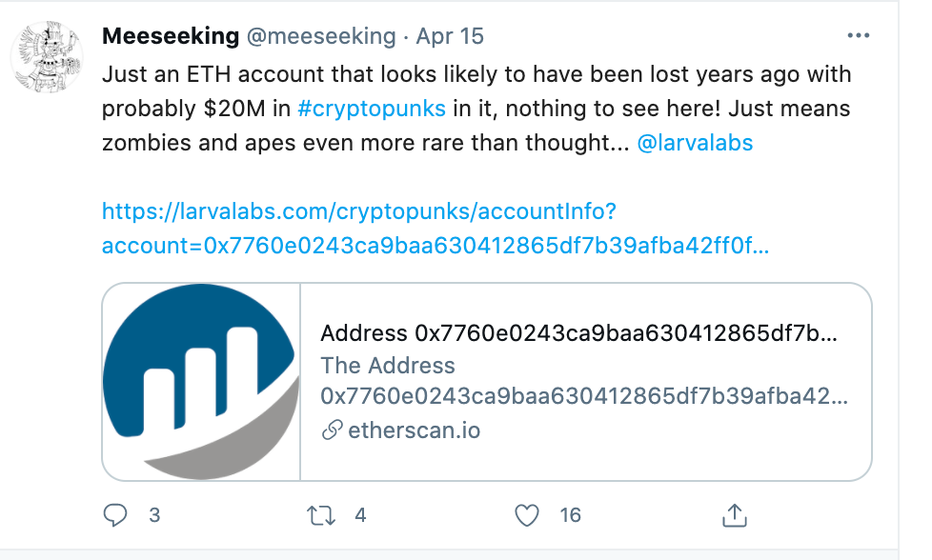Like the tweet with heart icon
The image size is (932, 560).
coord(527,515)
